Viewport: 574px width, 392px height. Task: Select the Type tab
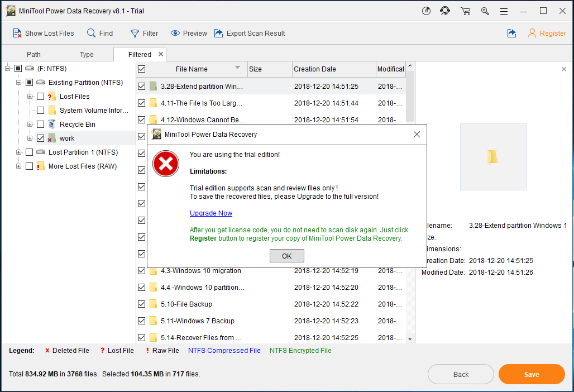87,54
